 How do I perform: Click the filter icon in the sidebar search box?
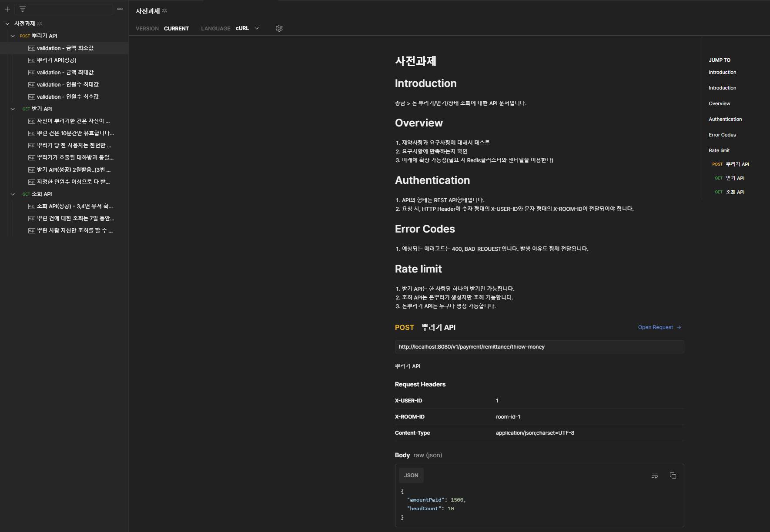(22, 9)
